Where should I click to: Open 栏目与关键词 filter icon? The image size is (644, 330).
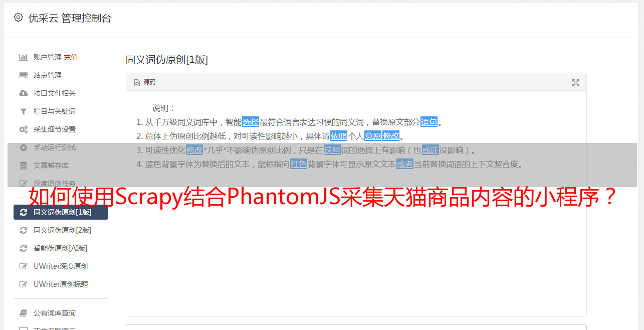(23, 111)
